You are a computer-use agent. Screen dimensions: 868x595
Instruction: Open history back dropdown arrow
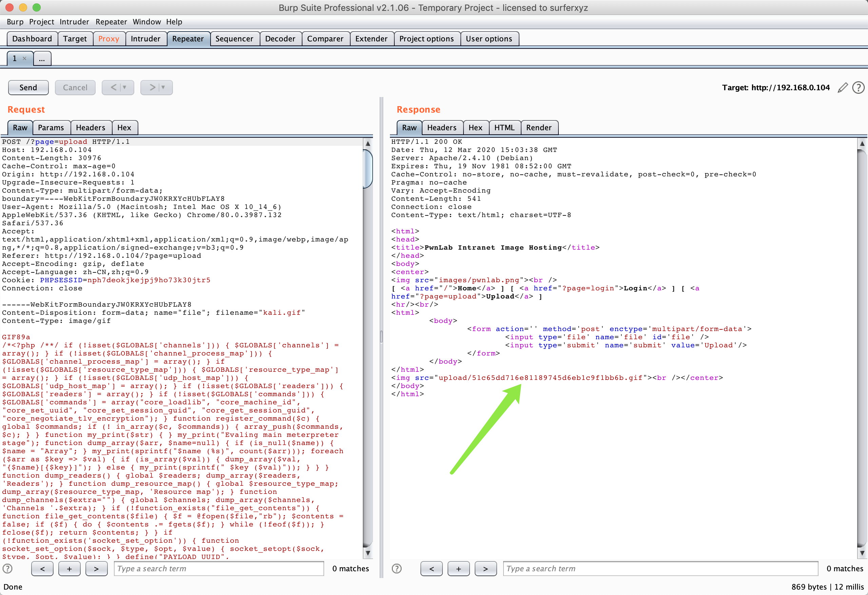click(125, 88)
